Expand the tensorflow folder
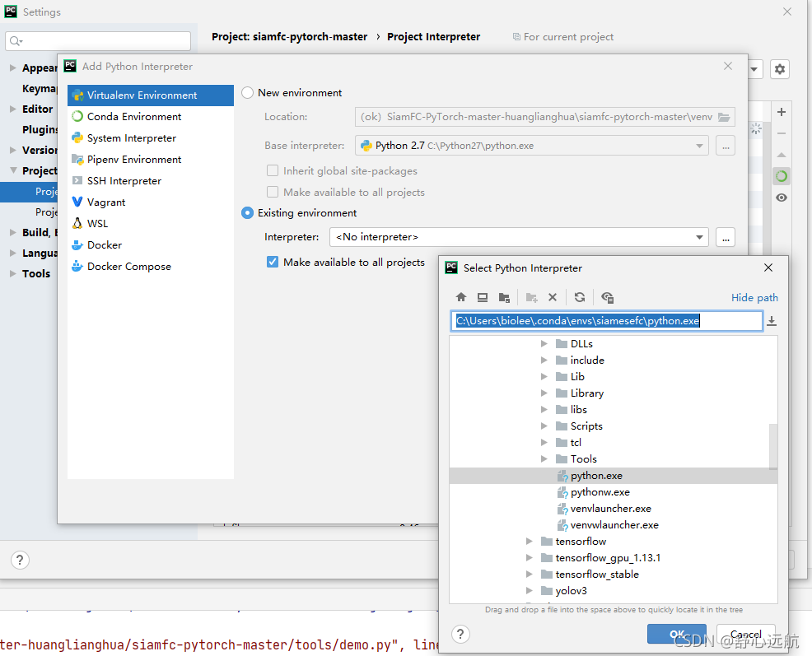 (x=529, y=541)
